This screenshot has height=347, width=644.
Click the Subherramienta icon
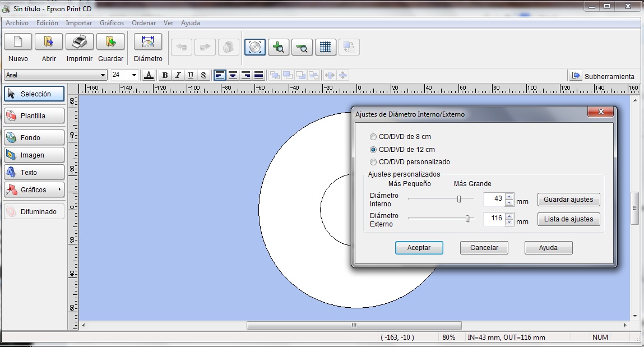pyautogui.click(x=576, y=76)
